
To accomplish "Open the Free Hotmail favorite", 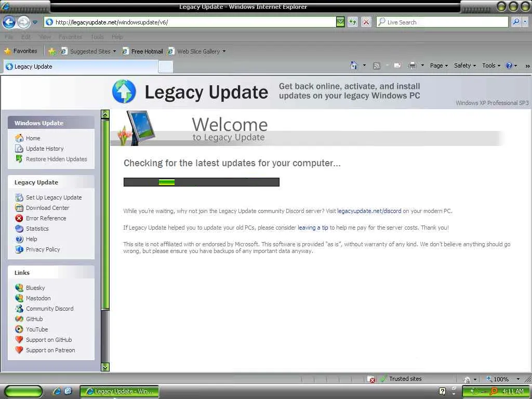I will click(x=143, y=51).
